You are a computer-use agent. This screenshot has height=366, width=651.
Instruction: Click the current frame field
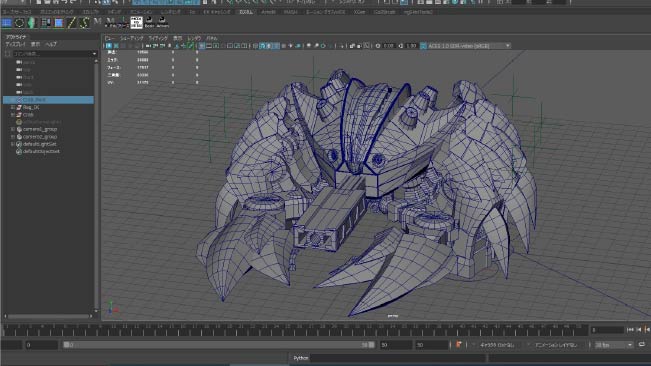(608, 330)
